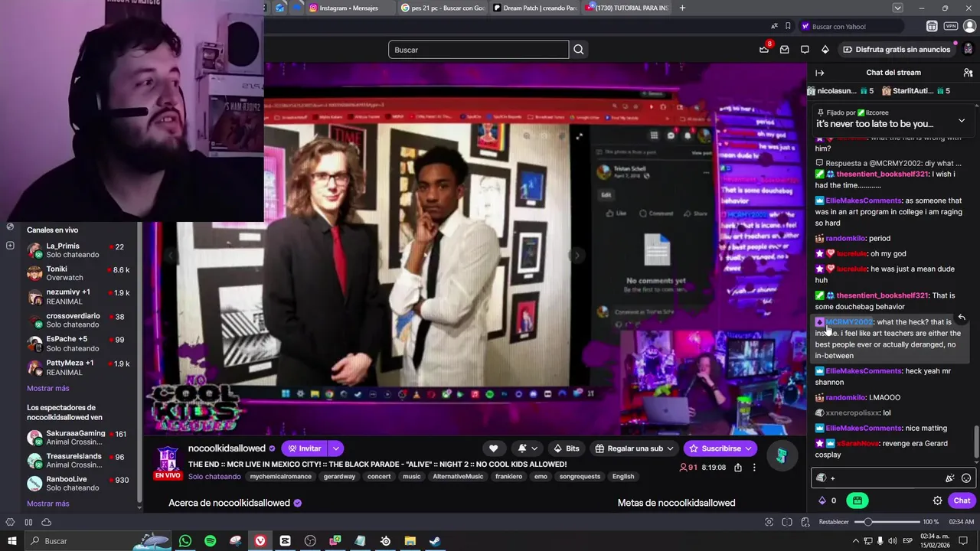Viewport: 980px width, 551px height.
Task: Expand the pinned chat message
Action: (x=962, y=120)
